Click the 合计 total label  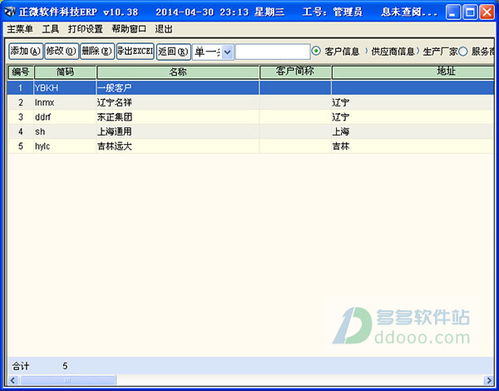click(21, 366)
